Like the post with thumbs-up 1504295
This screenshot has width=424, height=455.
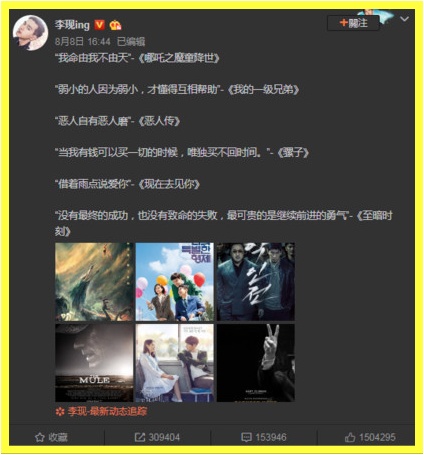point(370,437)
